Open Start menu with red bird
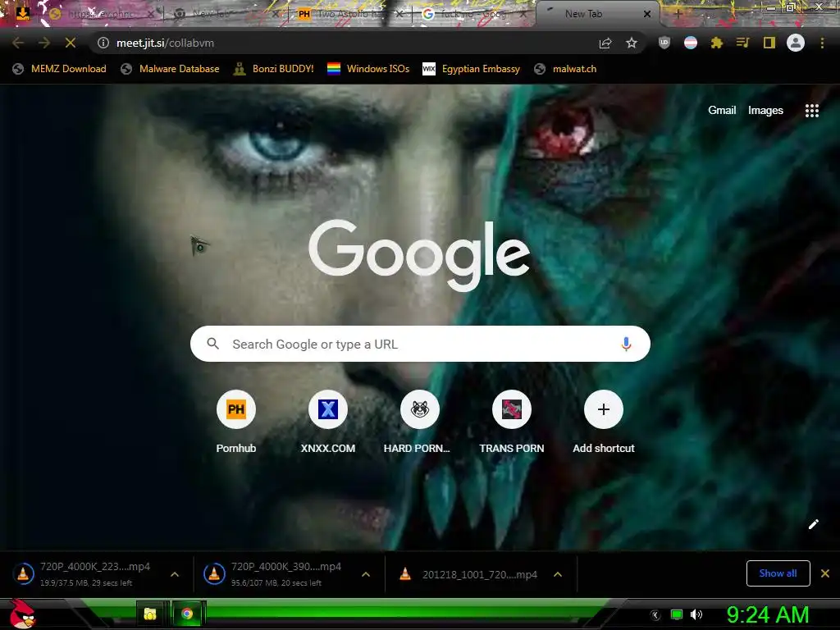 pyautogui.click(x=22, y=614)
